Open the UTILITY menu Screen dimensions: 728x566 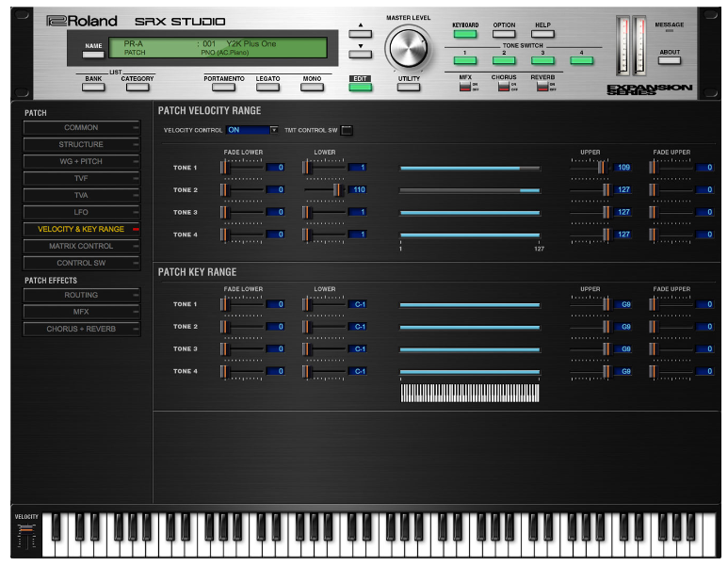[x=409, y=87]
